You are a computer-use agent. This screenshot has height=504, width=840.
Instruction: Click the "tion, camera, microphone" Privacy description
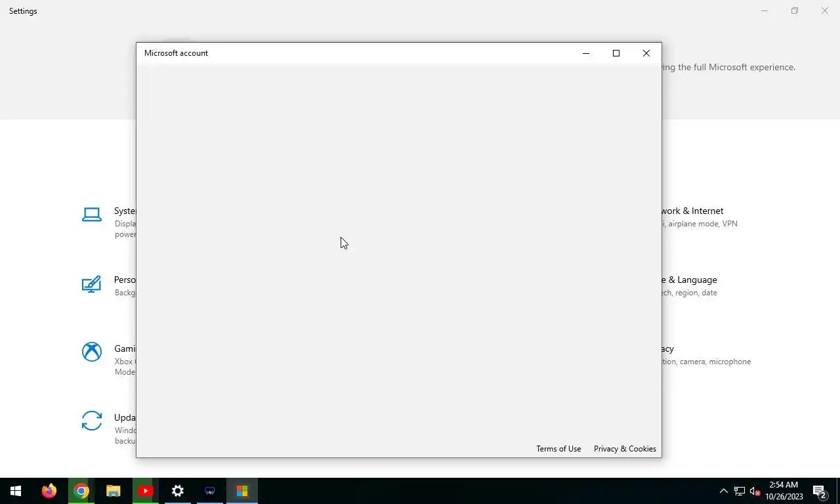pos(706,362)
